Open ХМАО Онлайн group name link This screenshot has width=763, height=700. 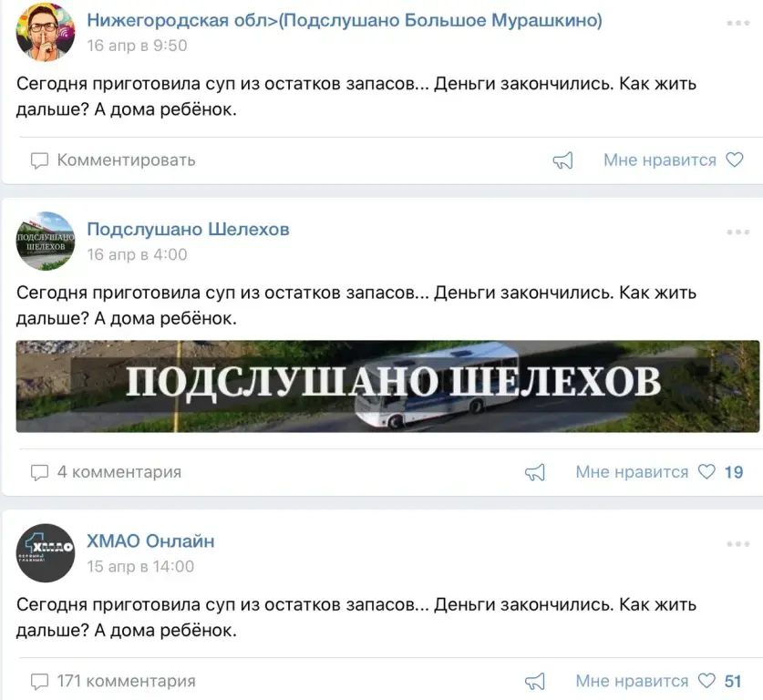[150, 540]
